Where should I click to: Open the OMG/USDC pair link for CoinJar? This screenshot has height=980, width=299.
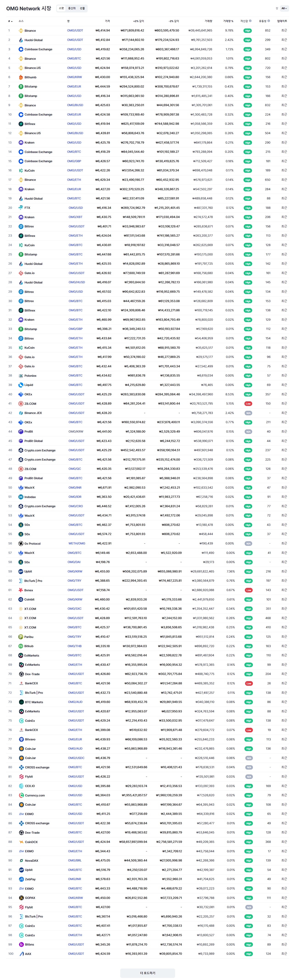click(x=76, y=758)
